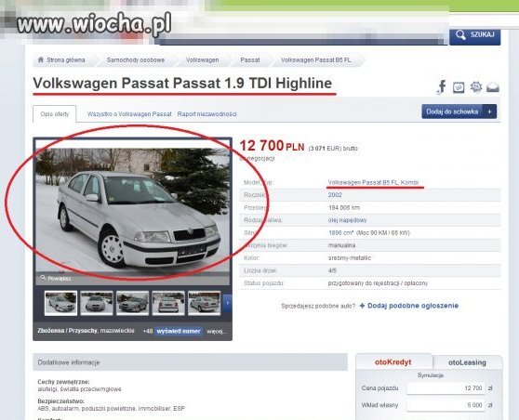
Task: Click the gear-shaped share icon
Action: 476,87
